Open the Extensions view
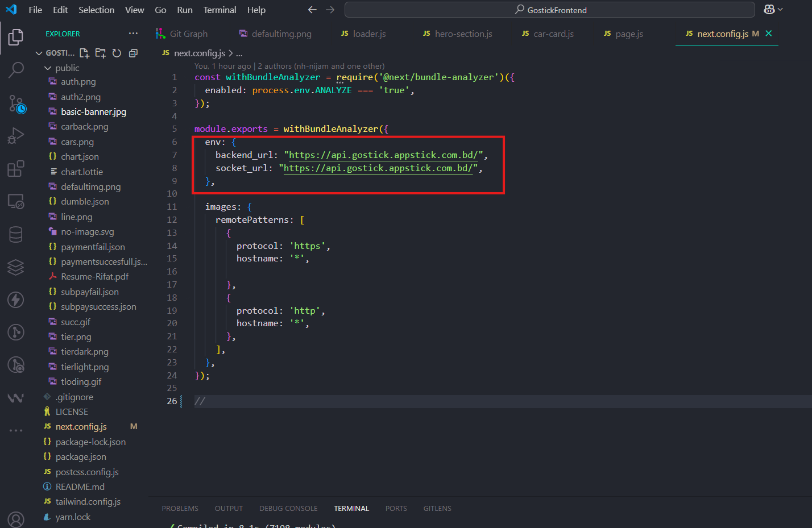This screenshot has width=812, height=528. click(16, 169)
